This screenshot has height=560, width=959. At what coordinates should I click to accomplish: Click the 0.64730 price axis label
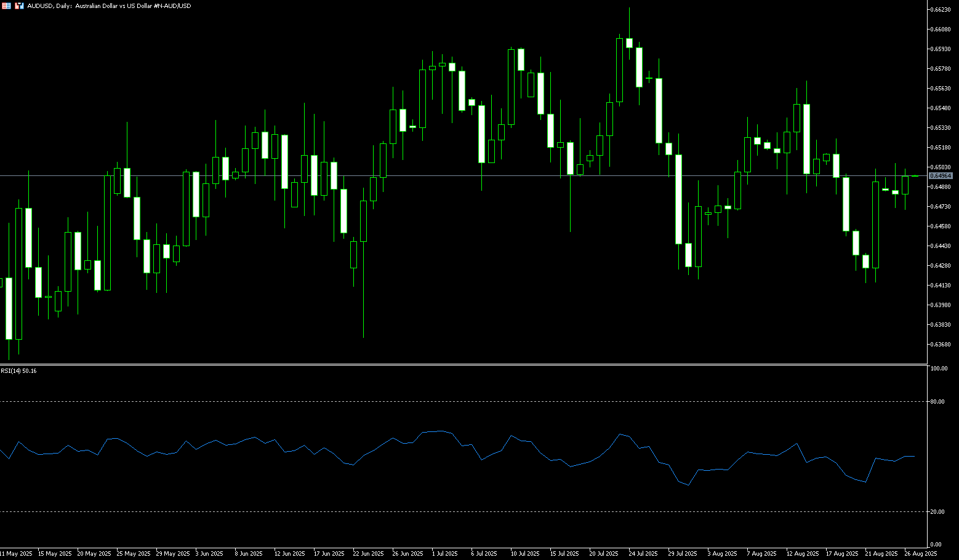click(941, 207)
